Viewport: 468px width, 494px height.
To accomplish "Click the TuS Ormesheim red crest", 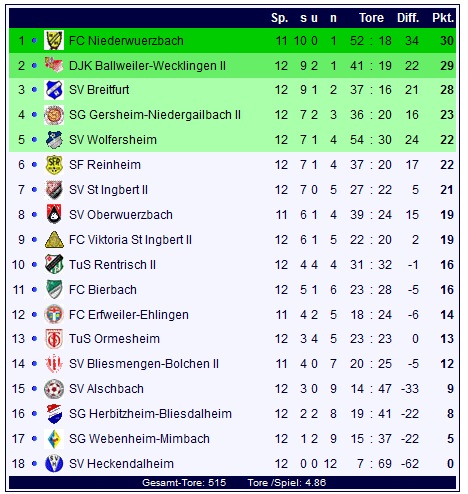I will [x=54, y=339].
